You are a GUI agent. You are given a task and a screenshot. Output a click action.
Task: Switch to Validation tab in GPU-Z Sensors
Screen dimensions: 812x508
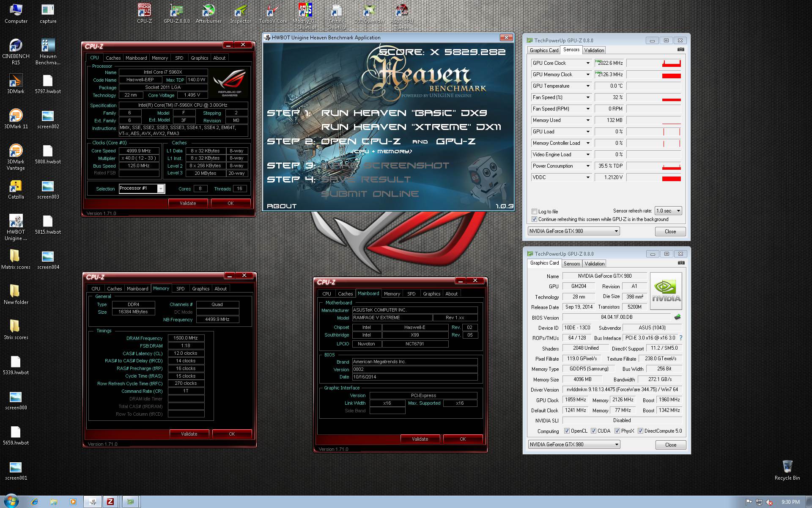coord(594,50)
